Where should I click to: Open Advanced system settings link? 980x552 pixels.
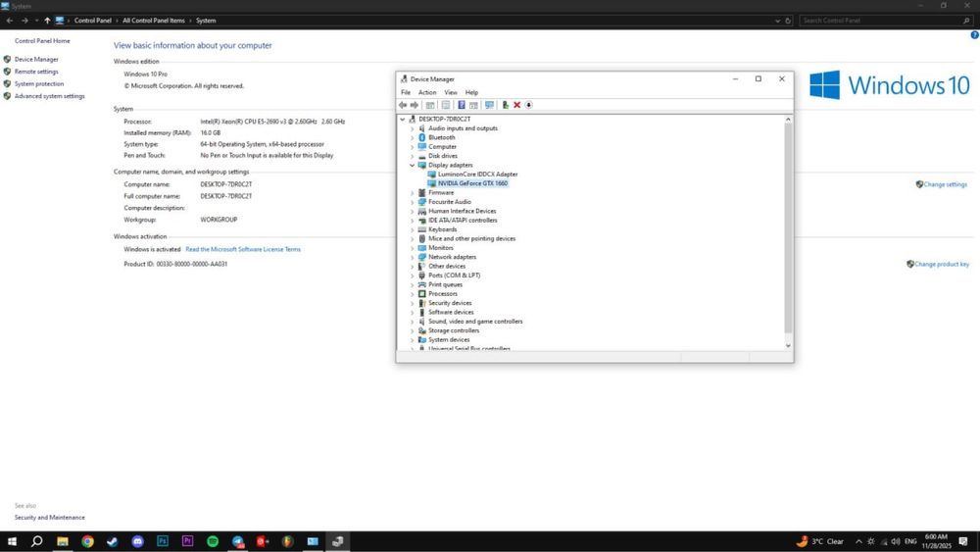(x=49, y=96)
